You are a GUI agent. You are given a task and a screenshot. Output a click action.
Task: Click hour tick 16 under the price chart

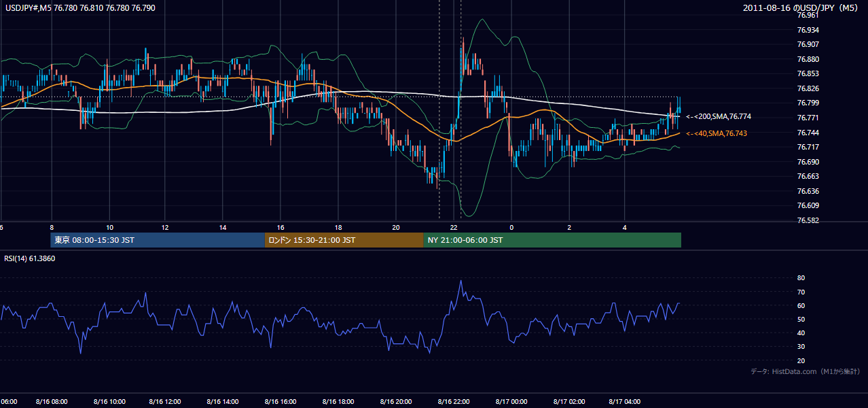(x=281, y=228)
